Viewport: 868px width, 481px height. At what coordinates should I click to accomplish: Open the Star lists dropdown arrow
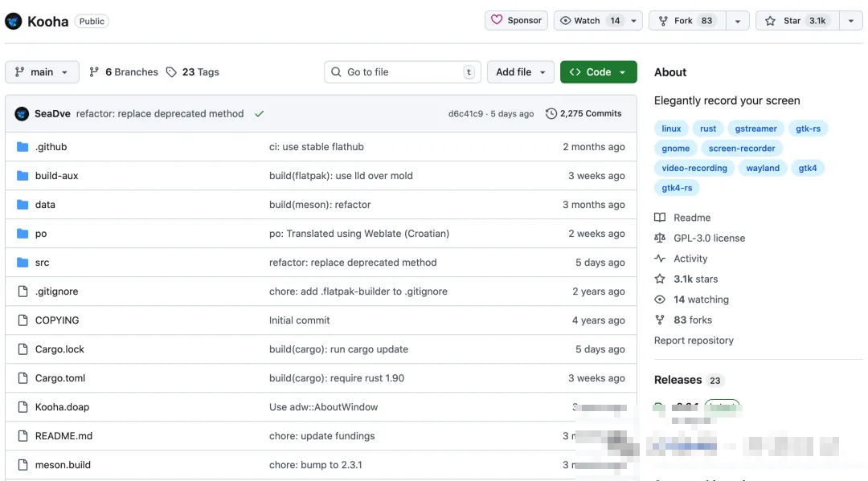point(851,20)
